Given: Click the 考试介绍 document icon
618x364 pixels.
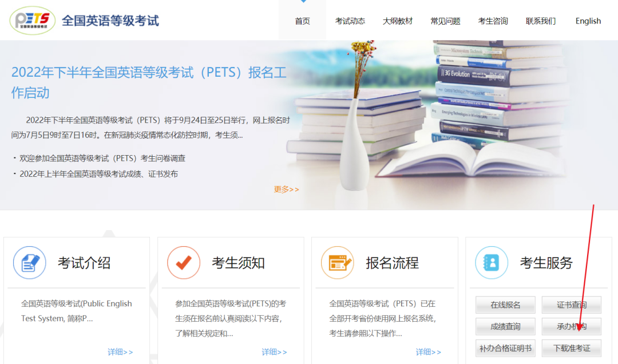Looking at the screenshot, I should (x=30, y=263).
